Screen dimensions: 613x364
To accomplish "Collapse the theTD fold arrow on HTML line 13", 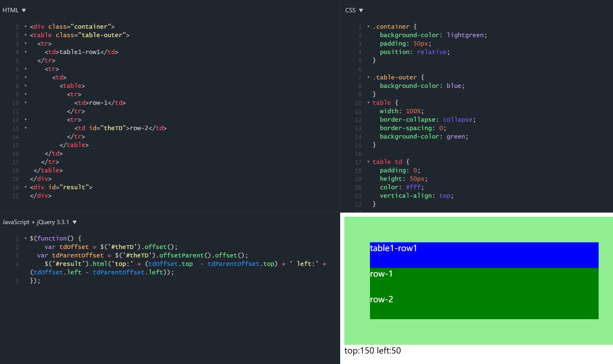I will pyautogui.click(x=26, y=128).
